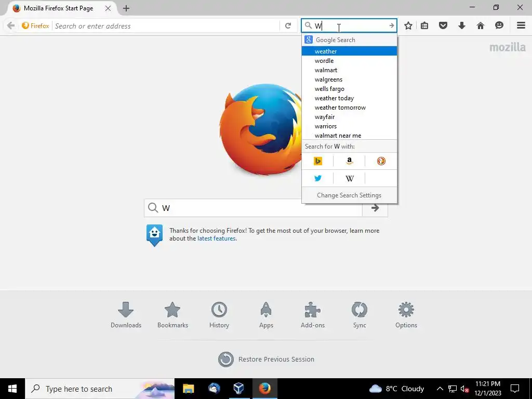Image resolution: width=532 pixels, height=399 pixels.
Task: Open the clock showing 11:21 PM
Action: (487, 389)
